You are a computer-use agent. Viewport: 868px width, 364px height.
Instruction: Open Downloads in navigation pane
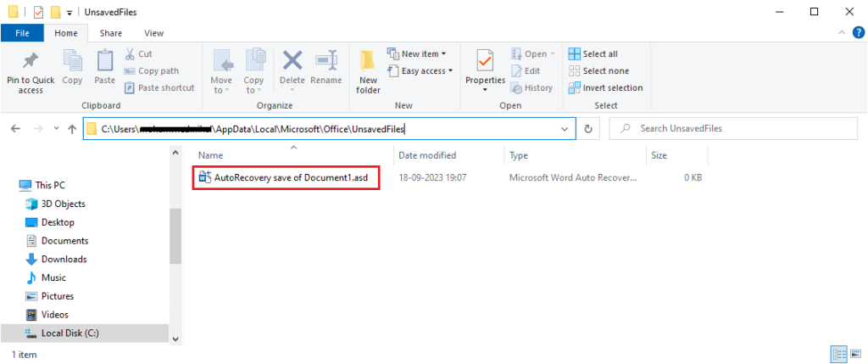tap(57, 260)
